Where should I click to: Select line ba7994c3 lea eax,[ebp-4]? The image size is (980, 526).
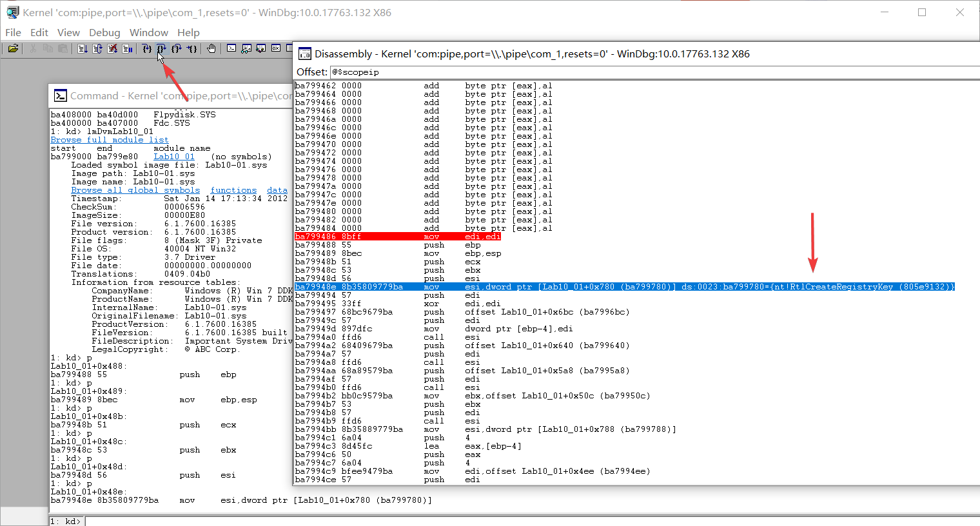point(408,446)
